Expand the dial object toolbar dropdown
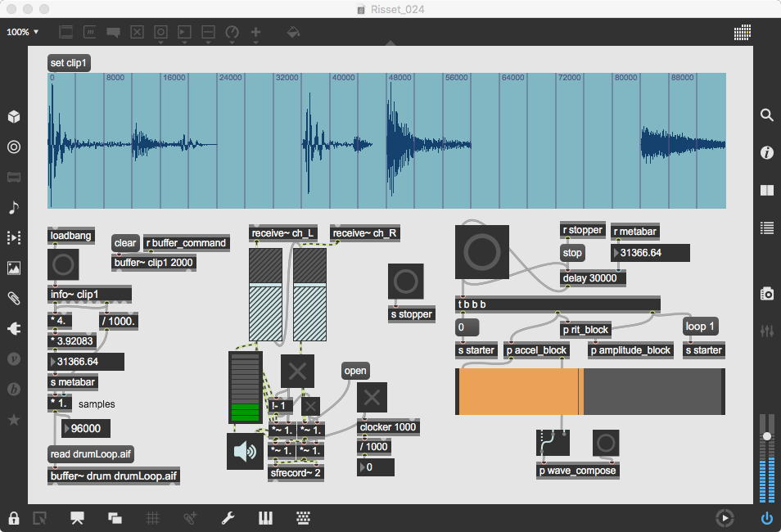The height and width of the screenshot is (532, 781). pos(232,33)
